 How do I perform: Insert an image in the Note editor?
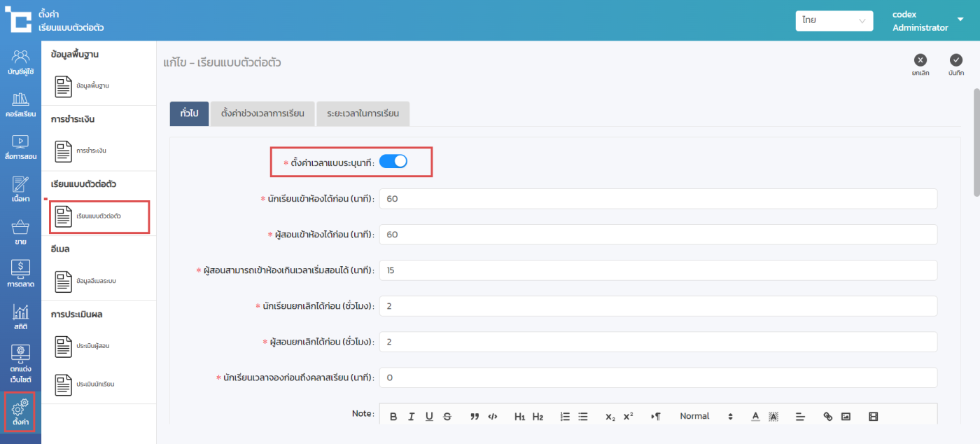[x=846, y=417]
